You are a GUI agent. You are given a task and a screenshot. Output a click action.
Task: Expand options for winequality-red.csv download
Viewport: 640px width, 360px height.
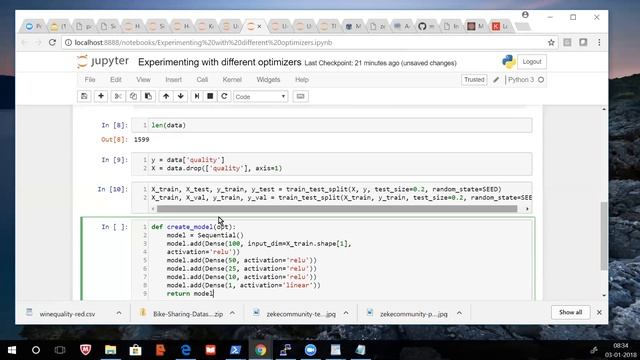coord(119,313)
